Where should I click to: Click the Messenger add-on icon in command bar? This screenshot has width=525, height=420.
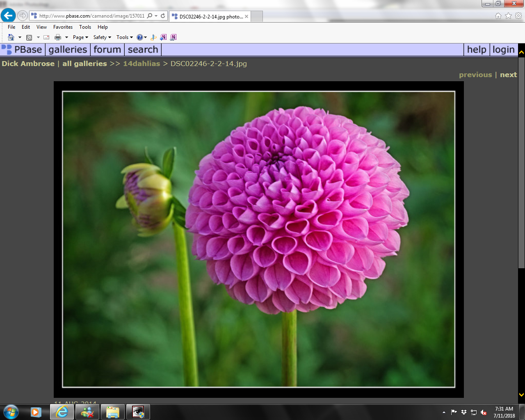tap(153, 37)
